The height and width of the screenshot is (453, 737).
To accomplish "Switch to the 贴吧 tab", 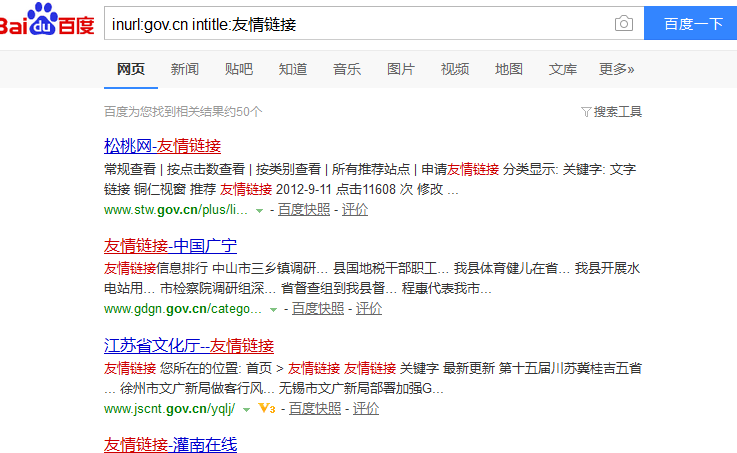I will pyautogui.click(x=239, y=70).
